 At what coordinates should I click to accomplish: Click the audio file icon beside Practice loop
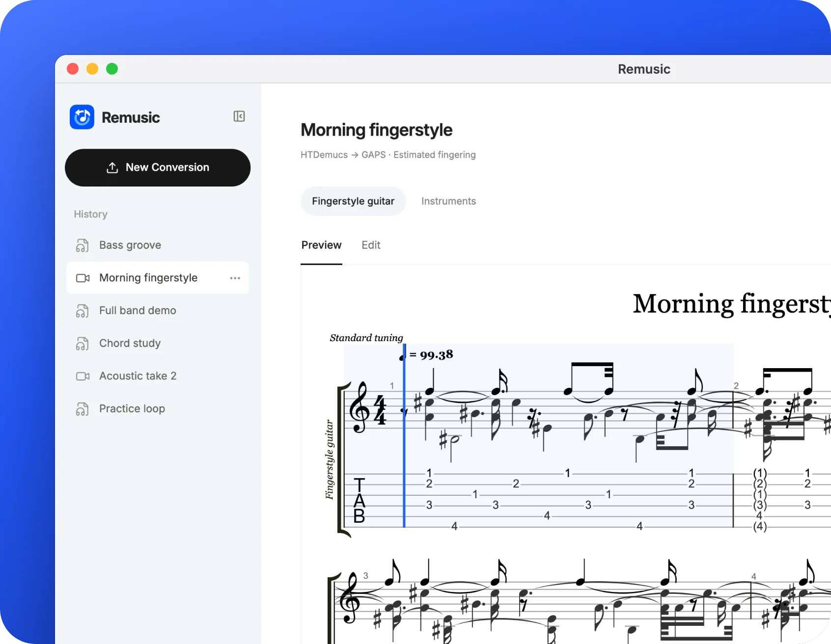[83, 408]
